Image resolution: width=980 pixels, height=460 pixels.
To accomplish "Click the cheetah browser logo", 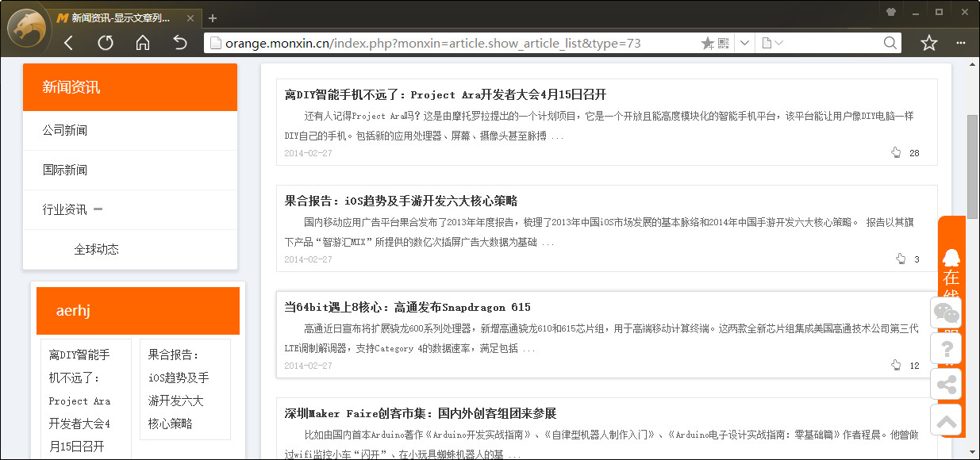I will (28, 29).
